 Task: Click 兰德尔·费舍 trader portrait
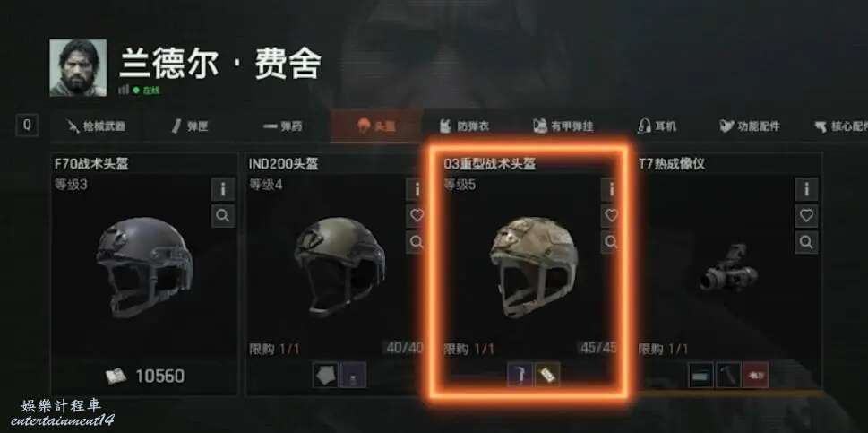tap(78, 67)
